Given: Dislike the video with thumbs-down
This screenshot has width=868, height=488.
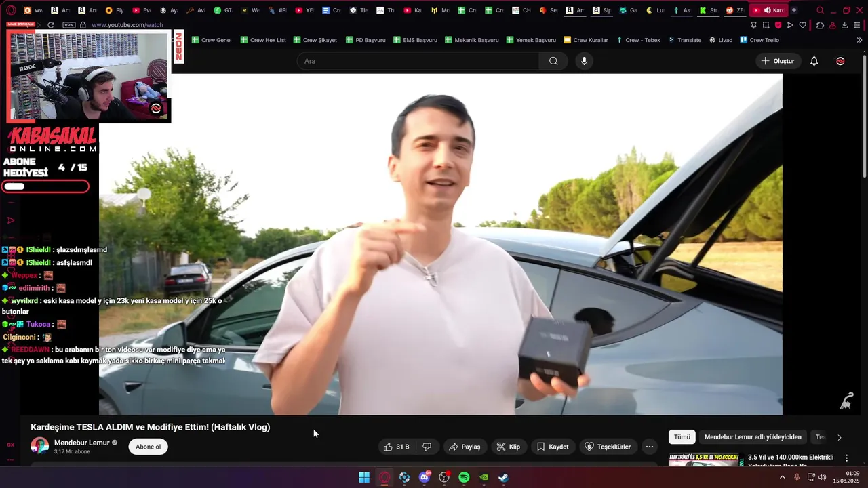Looking at the screenshot, I should [427, 447].
